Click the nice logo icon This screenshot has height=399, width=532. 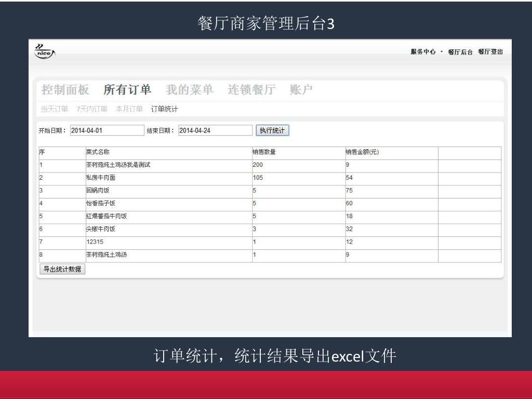pyautogui.click(x=45, y=51)
